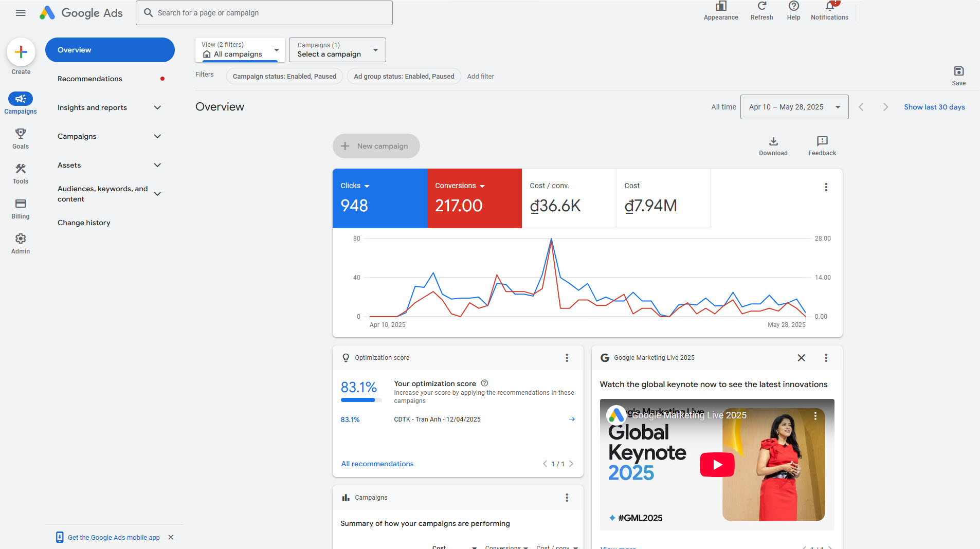Image resolution: width=980 pixels, height=549 pixels.
Task: Open the Campaigns summary card options
Action: click(567, 498)
